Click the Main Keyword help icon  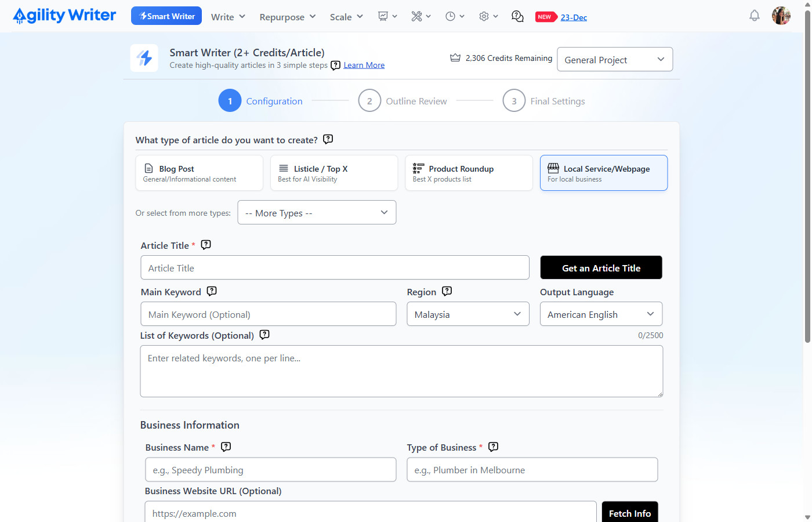212,291
